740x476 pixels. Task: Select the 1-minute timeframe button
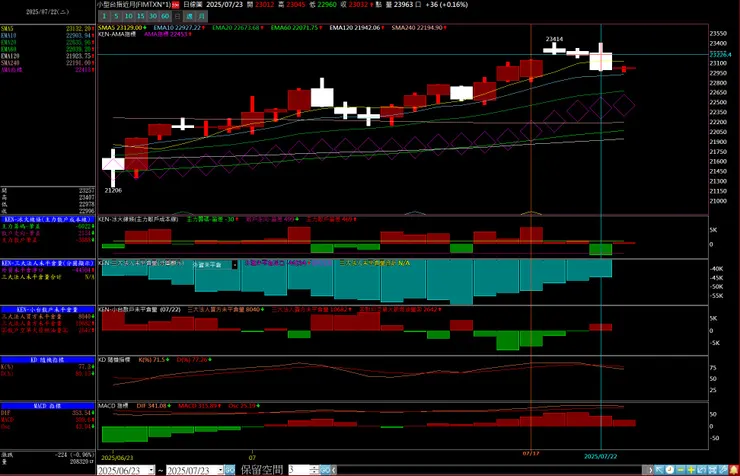click(x=105, y=16)
